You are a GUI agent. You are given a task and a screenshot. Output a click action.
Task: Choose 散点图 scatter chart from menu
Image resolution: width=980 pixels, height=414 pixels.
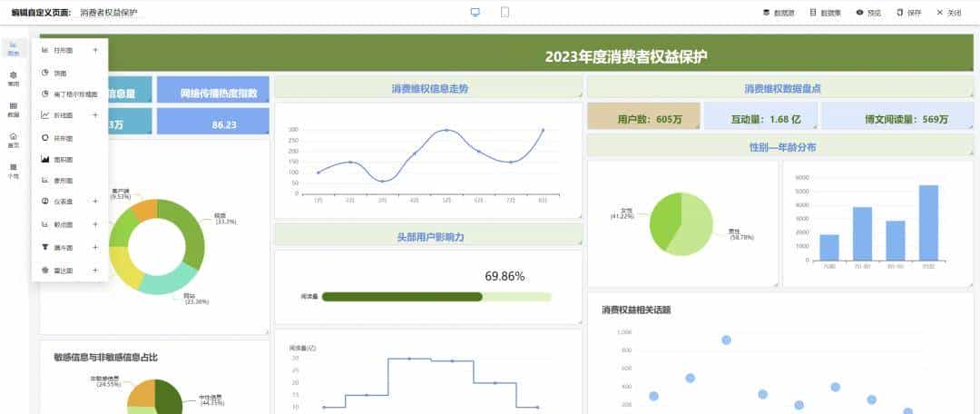click(x=64, y=224)
